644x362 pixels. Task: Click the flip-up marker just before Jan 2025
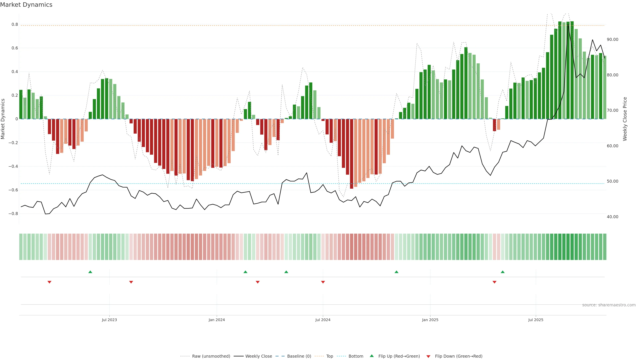pos(396,272)
